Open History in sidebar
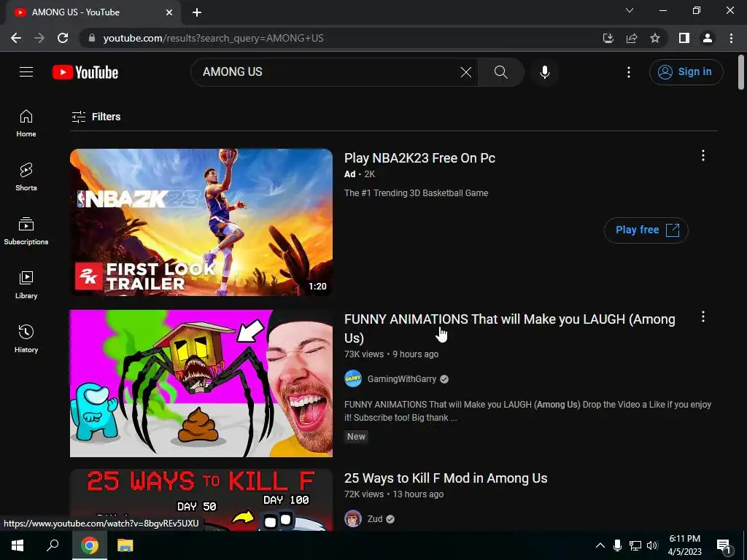This screenshot has height=560, width=747. (x=26, y=338)
